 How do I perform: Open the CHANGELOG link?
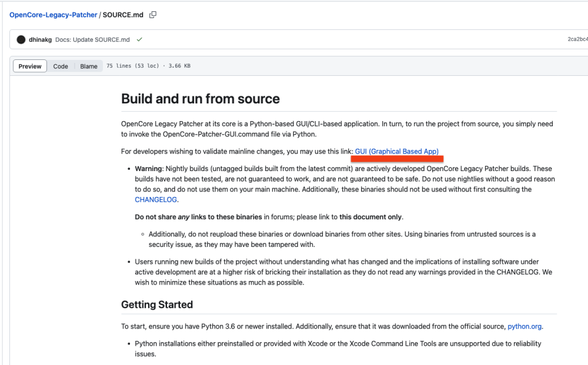pos(156,200)
